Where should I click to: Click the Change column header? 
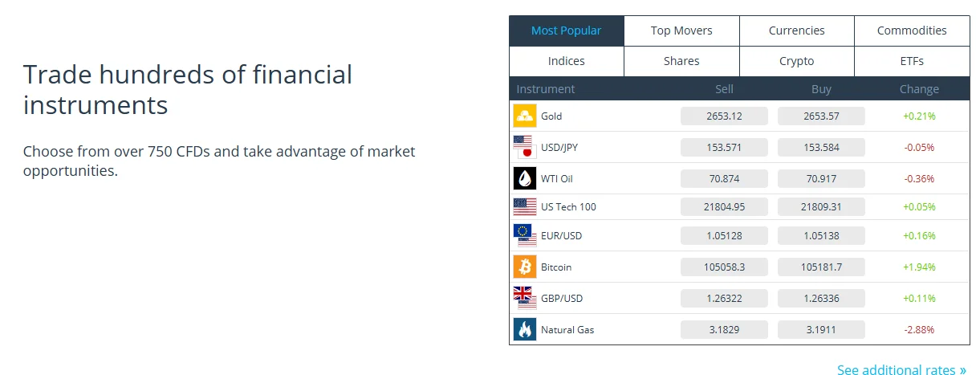[919, 89]
